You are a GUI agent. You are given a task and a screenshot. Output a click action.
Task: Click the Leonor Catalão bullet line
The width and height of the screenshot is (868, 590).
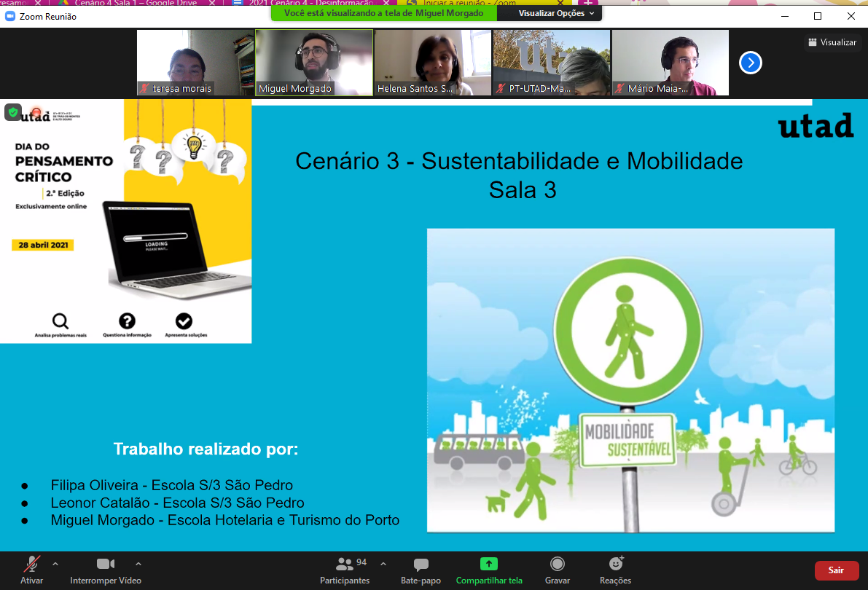[177, 503]
